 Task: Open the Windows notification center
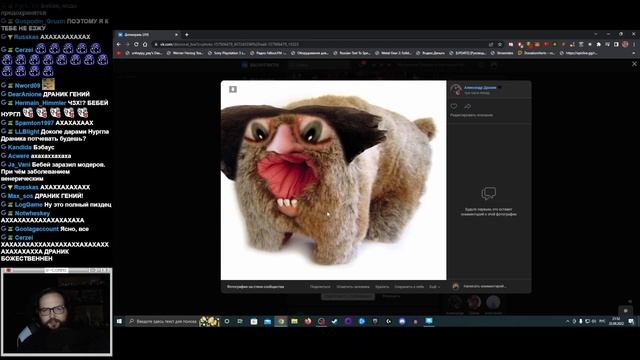[x=631, y=322]
